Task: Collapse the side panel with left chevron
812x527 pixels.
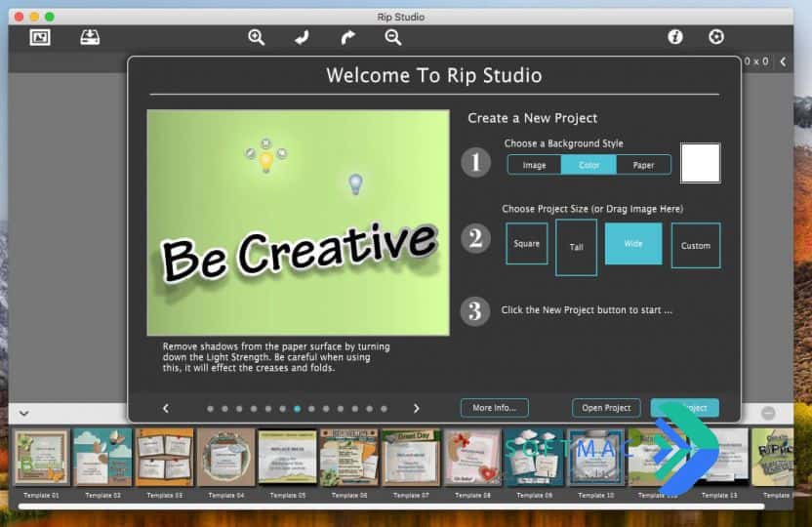Action: pos(783,61)
